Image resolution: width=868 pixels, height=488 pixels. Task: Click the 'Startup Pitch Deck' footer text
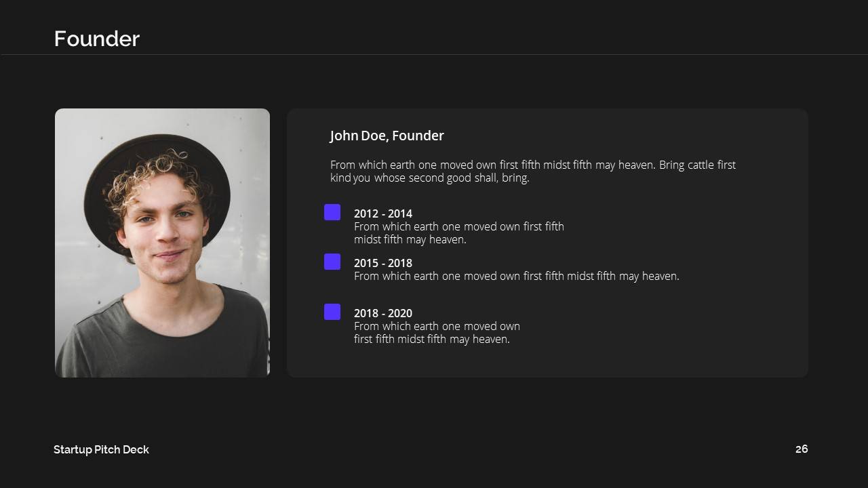tap(101, 449)
